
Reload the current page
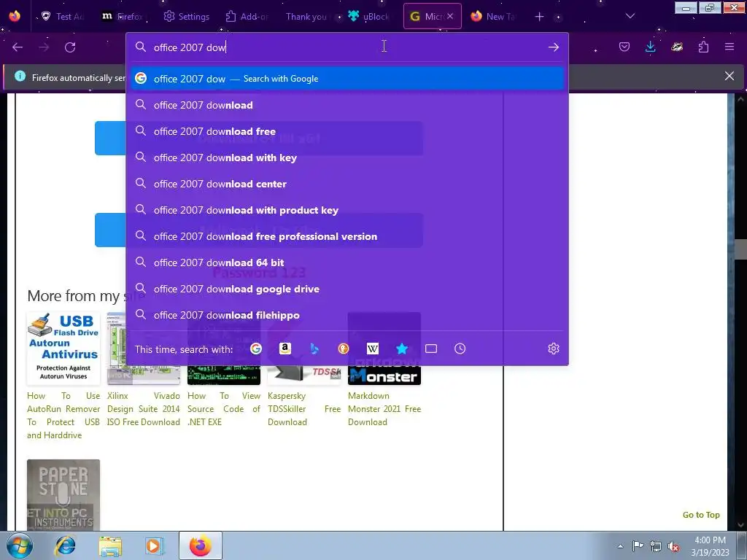pos(70,47)
